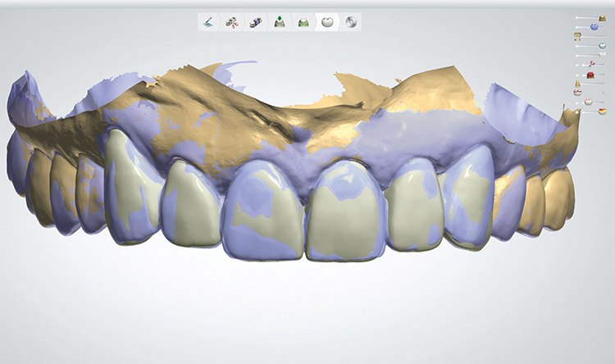Adjust the gold antagonist models visibility slider

click(x=578, y=36)
